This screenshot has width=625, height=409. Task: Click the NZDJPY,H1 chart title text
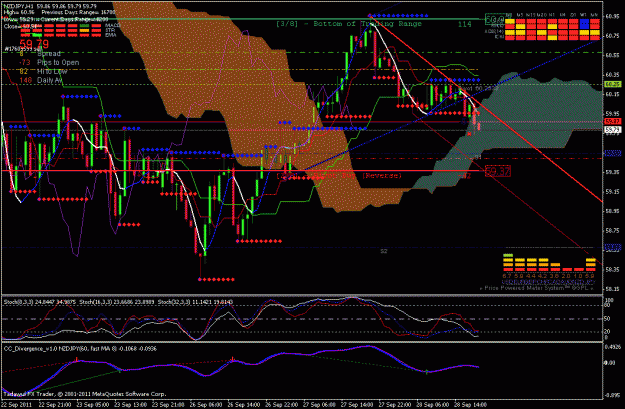coord(18,7)
